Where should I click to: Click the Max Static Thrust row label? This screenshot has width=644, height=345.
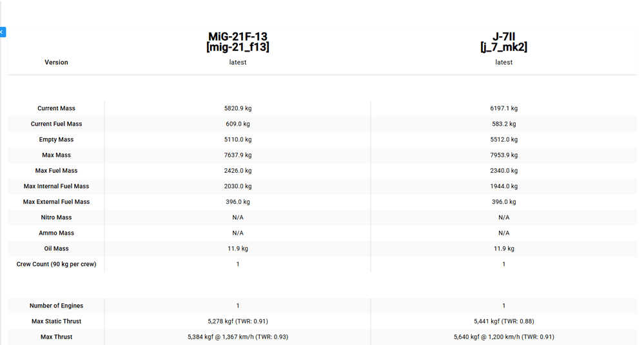click(x=56, y=321)
